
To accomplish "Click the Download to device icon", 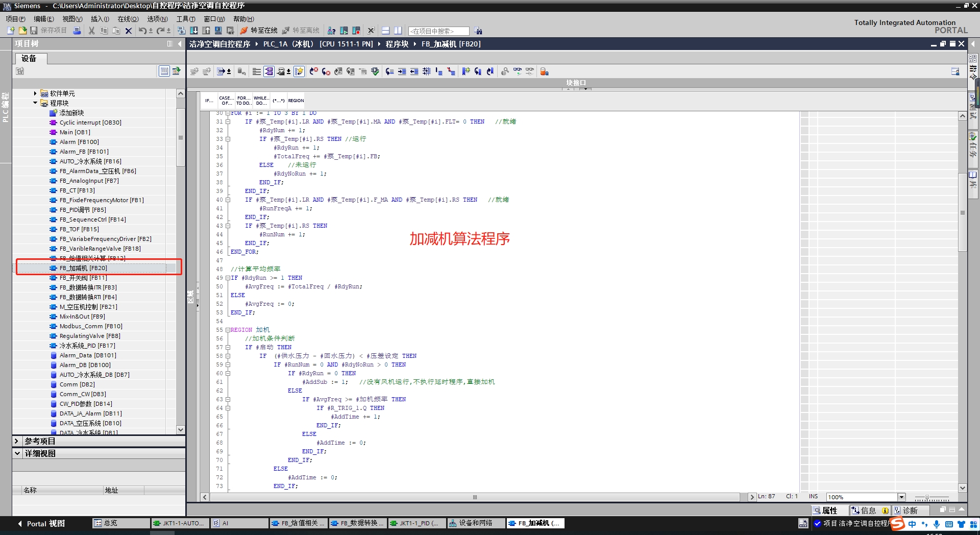I will click(x=194, y=31).
